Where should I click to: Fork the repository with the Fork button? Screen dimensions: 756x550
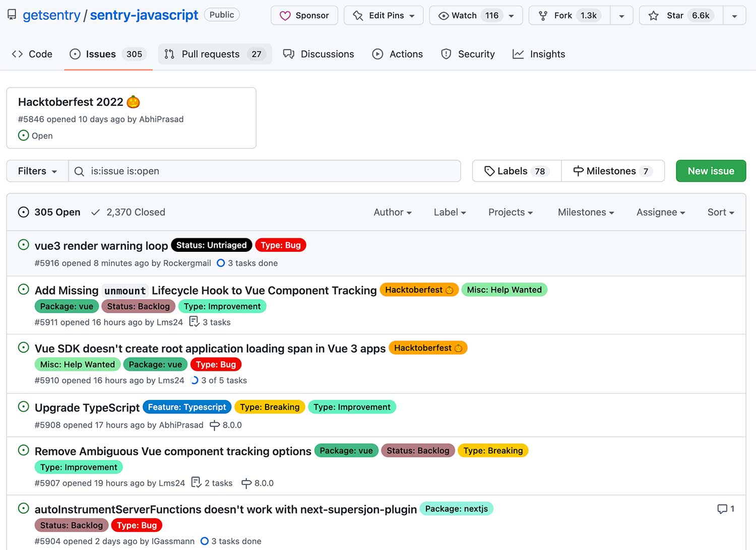[570, 16]
